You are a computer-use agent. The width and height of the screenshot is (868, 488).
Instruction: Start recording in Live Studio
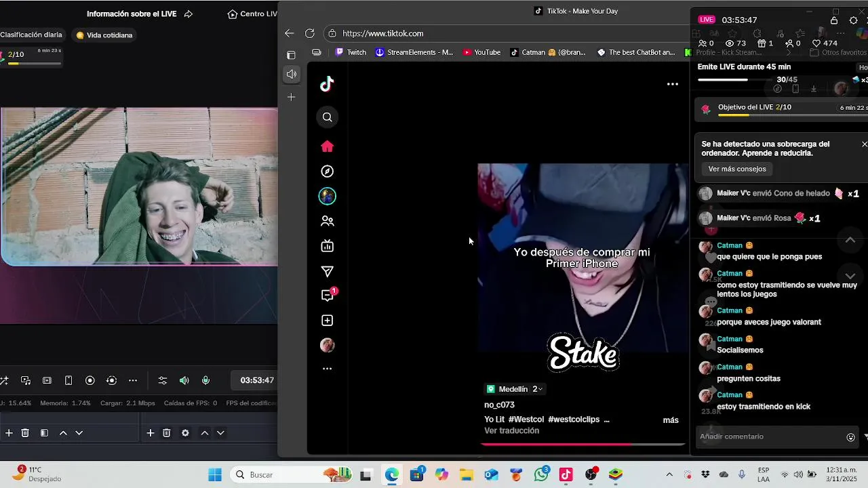(x=90, y=380)
